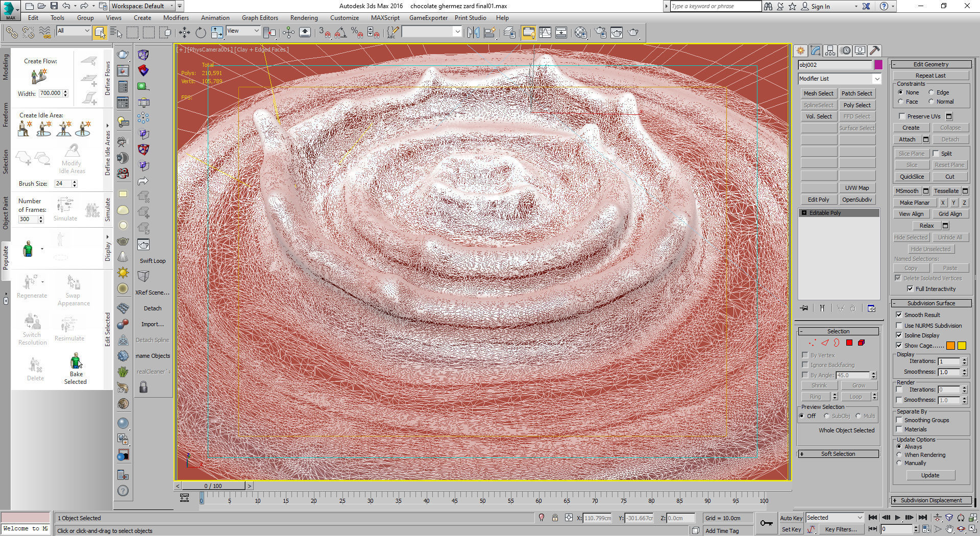Select the Element sub-object level icon
The image size is (980, 536).
pyautogui.click(x=862, y=343)
